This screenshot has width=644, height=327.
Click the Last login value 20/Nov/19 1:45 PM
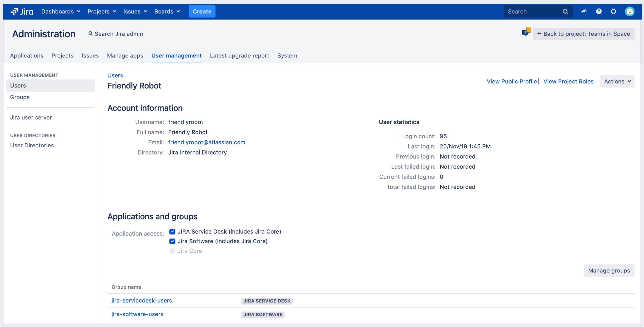pyautogui.click(x=465, y=146)
